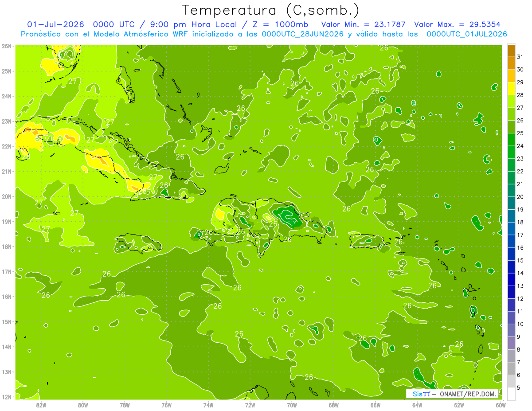Click the 82W longitude axis label
This screenshot has width=532, height=411.
[41, 405]
